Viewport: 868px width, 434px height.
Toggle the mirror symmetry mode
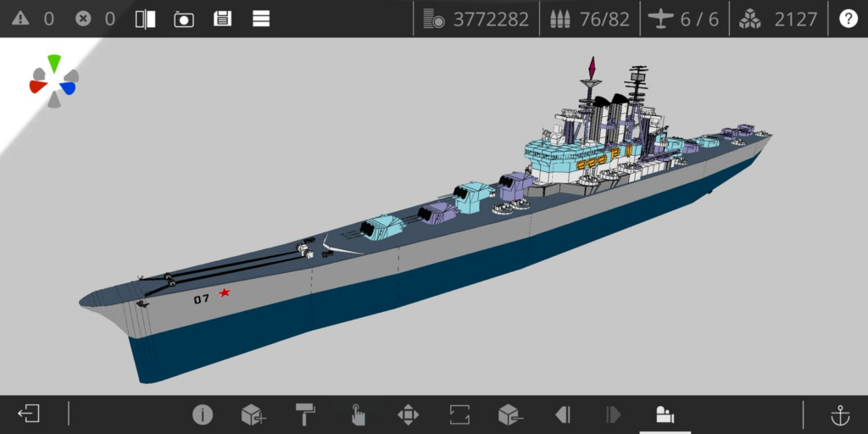145,19
